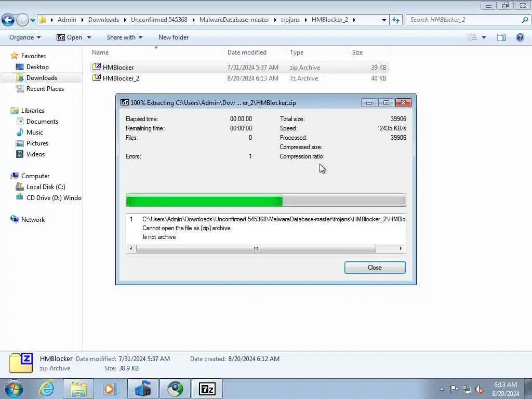Select Computer in navigation pane
The height and width of the screenshot is (399, 532).
pos(35,176)
